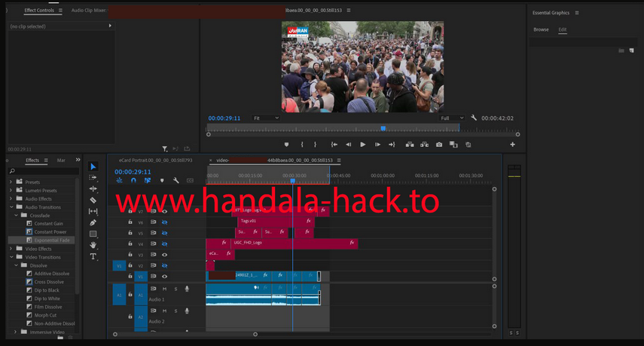Hide track V7 output eye
The width and height of the screenshot is (644, 346).
164,211
